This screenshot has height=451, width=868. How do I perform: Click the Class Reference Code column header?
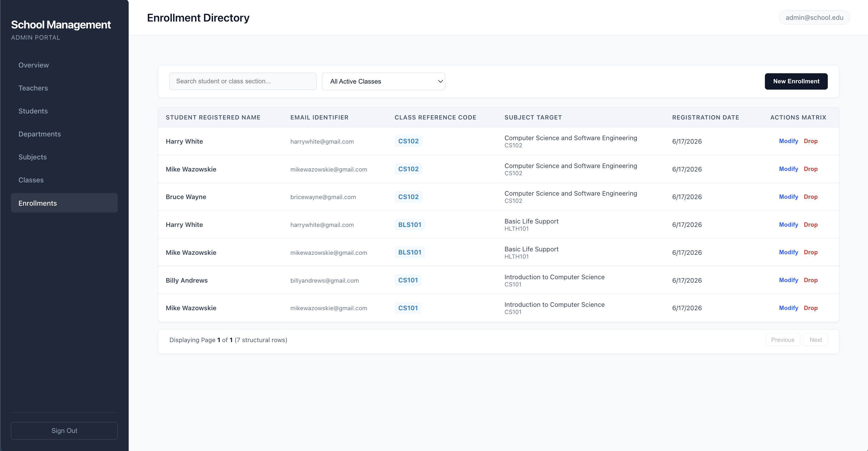(435, 117)
